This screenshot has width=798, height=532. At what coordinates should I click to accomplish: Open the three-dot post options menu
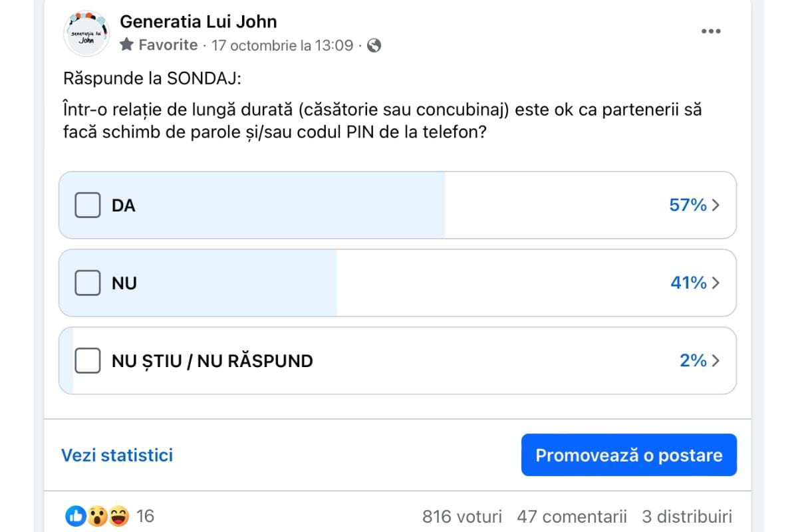(711, 31)
